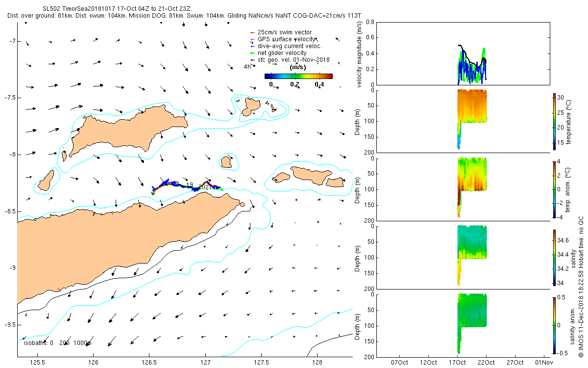
Task: Click the red 25cm/s swim vector legend arrow
Action: click(x=252, y=32)
